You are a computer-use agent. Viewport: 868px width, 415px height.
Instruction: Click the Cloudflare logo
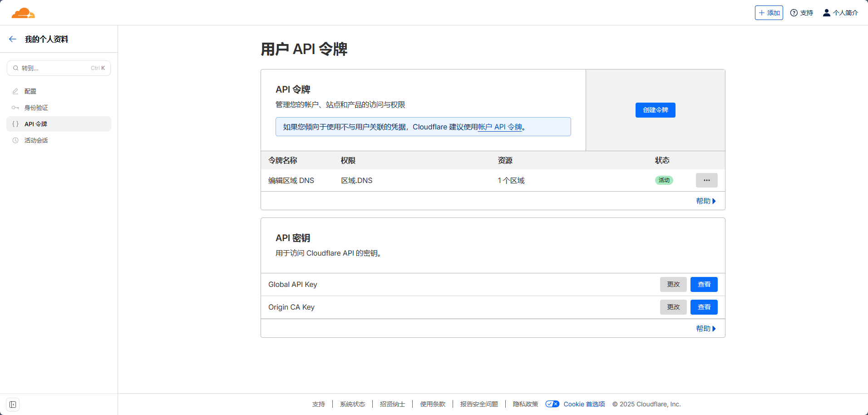point(23,13)
